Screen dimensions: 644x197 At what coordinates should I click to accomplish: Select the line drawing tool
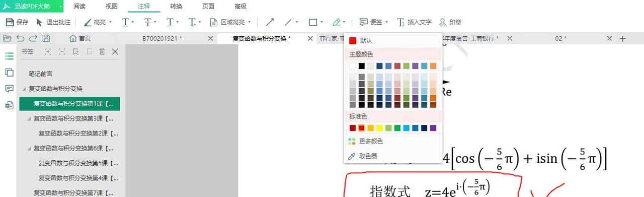(x=288, y=22)
